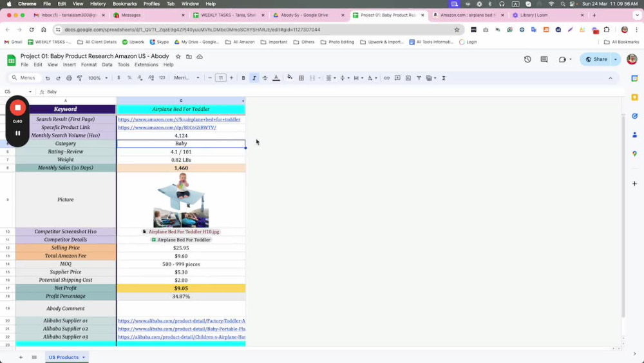This screenshot has height=363, width=644.
Task: Open the Extensions menu in Sheets
Action: [146, 64]
